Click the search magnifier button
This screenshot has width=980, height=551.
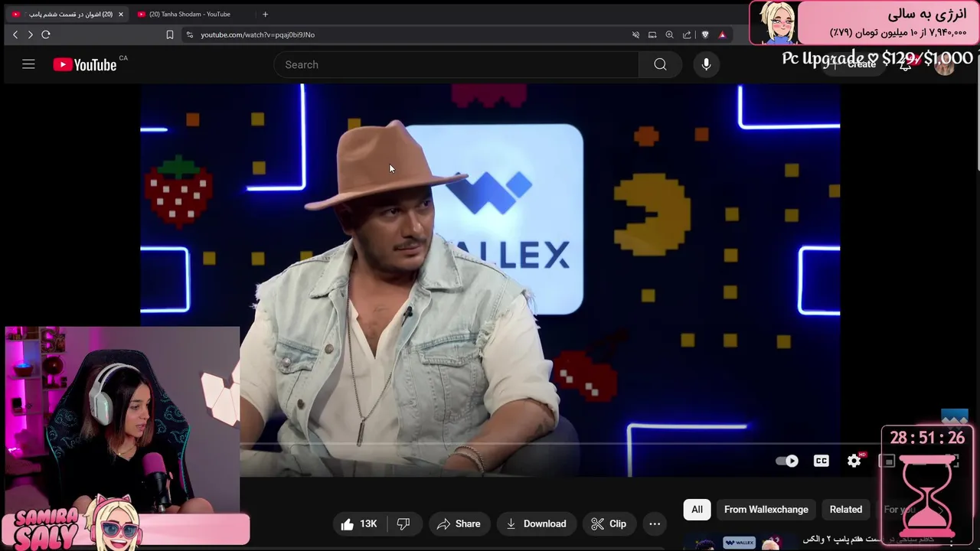tap(660, 64)
